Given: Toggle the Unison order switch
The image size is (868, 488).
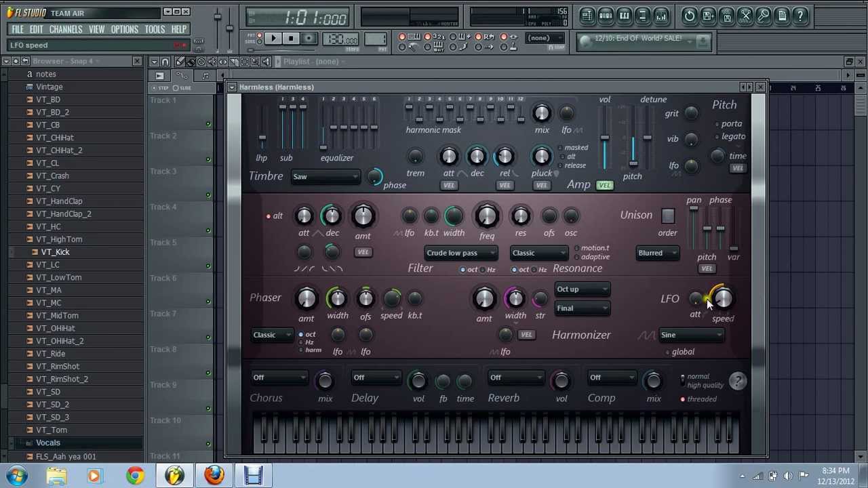Looking at the screenshot, I should 668,216.
